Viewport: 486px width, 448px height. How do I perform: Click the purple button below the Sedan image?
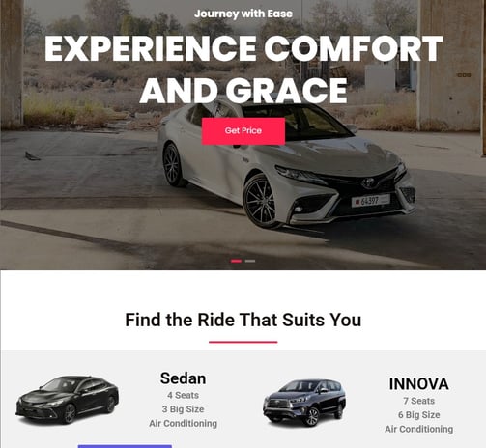click(125, 446)
